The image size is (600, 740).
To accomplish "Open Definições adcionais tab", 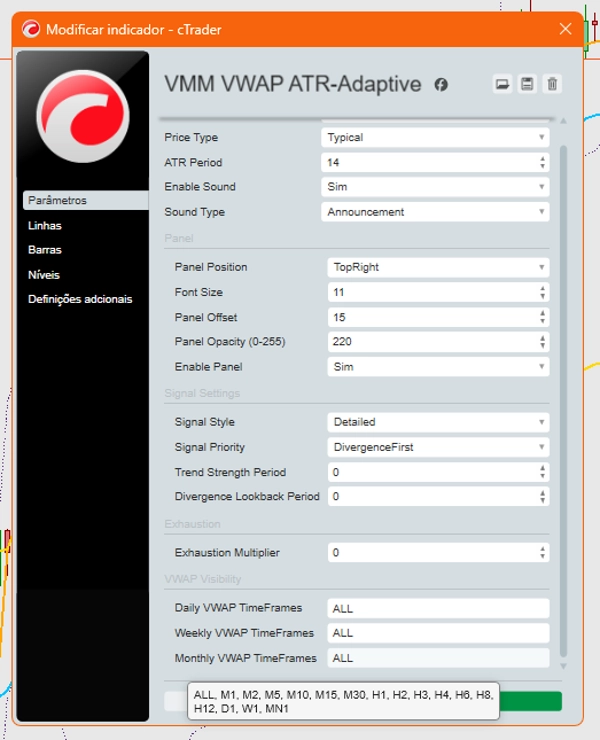I will 80,299.
